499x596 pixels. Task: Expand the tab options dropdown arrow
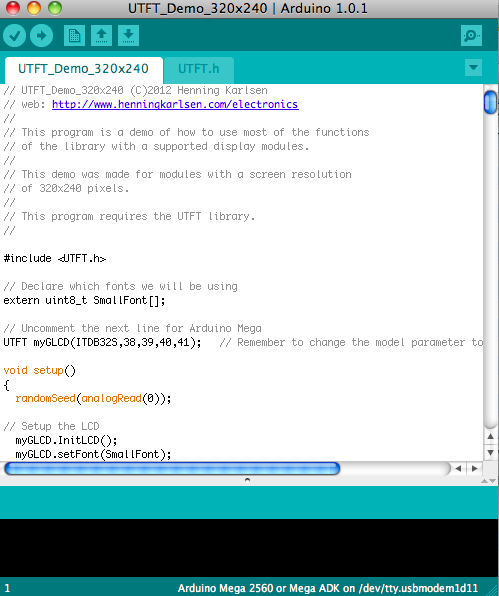pyautogui.click(x=473, y=68)
